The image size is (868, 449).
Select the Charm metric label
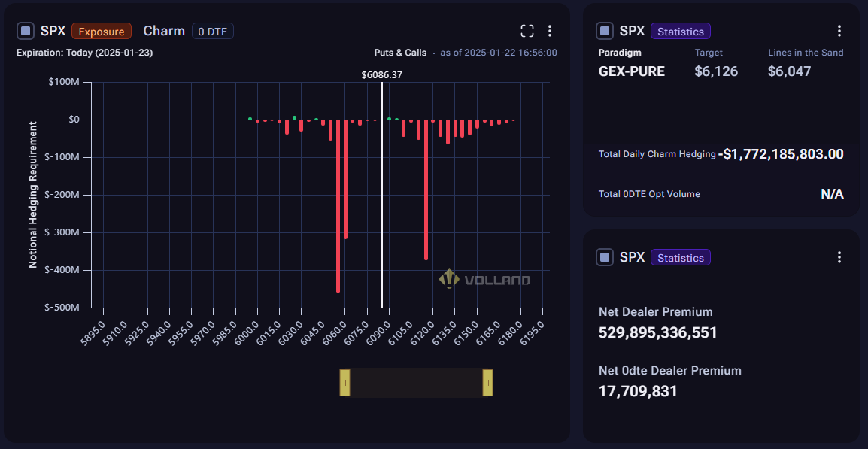pyautogui.click(x=164, y=31)
